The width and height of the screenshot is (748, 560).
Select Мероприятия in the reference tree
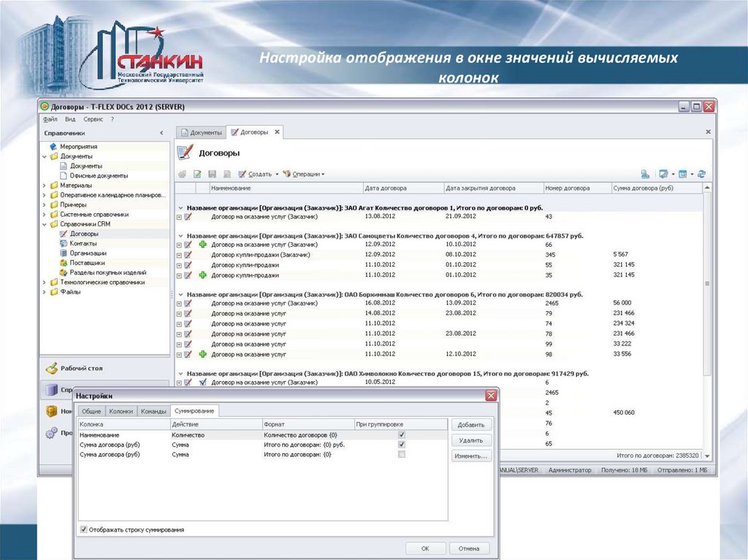[x=78, y=147]
